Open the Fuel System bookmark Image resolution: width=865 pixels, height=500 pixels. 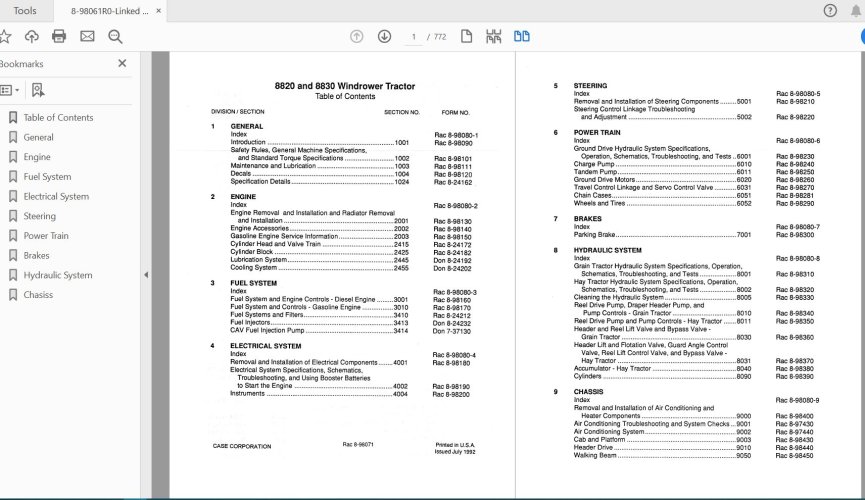click(x=47, y=177)
